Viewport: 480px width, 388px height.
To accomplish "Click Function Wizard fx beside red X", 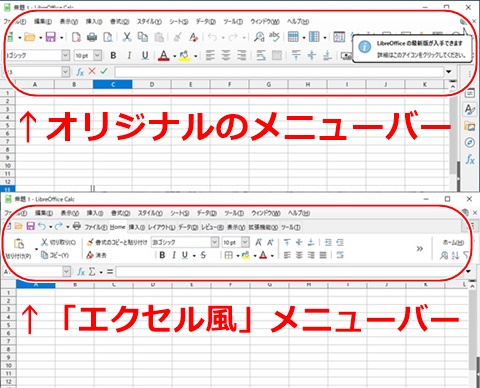I will tap(80, 71).
